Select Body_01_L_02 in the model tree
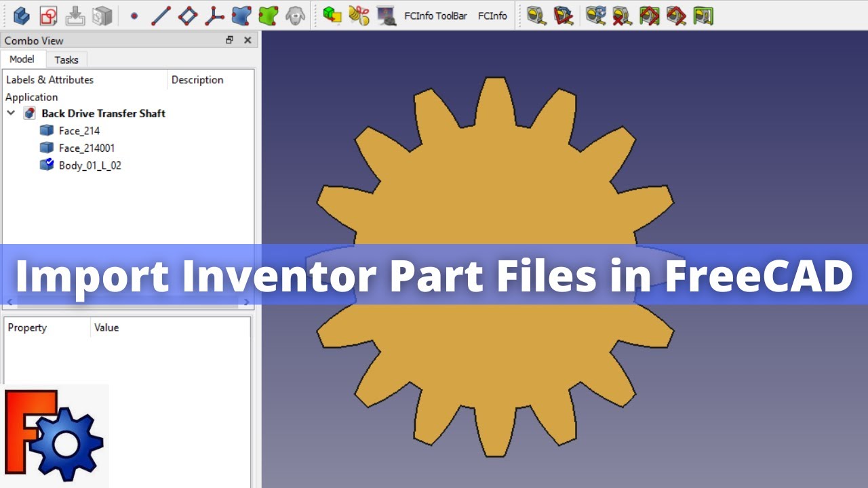868x488 pixels. coord(90,165)
